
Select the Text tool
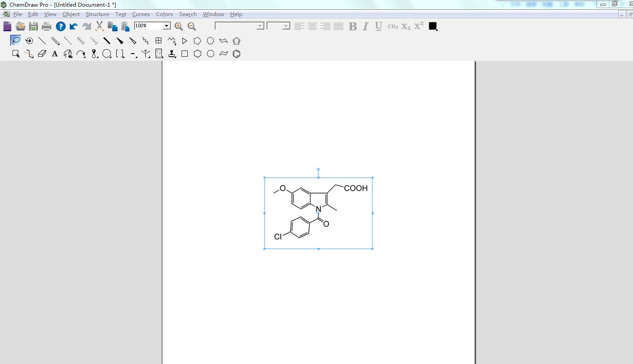coord(55,54)
